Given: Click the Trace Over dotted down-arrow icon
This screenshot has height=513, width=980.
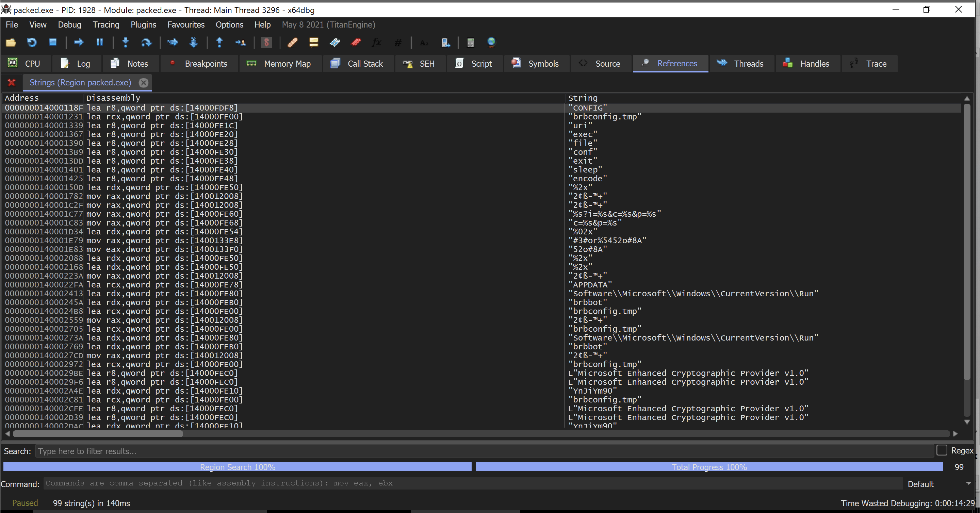Looking at the screenshot, I should coord(194,42).
